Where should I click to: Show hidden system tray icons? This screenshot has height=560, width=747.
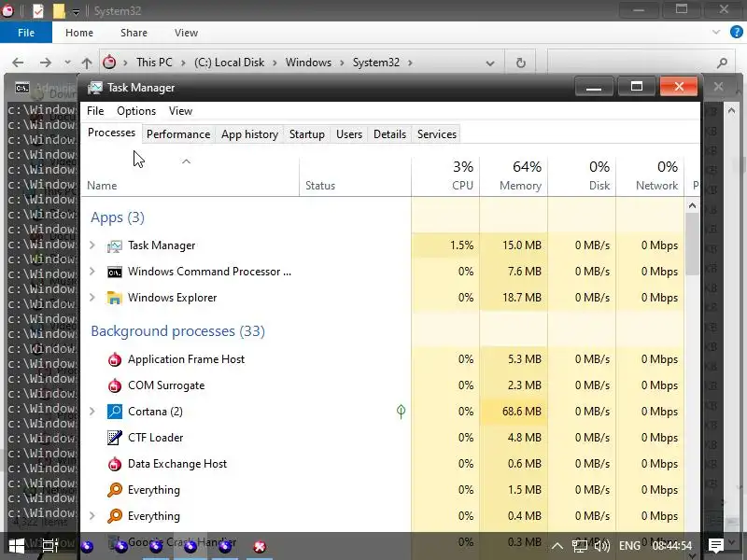tap(557, 546)
